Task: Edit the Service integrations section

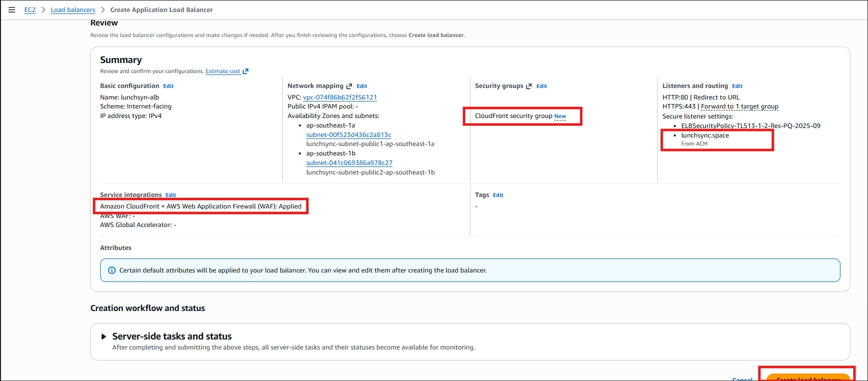Action: tap(171, 195)
